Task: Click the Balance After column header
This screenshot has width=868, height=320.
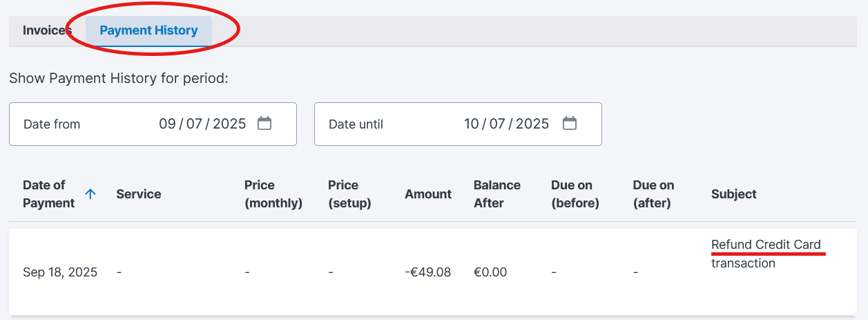Action: tap(497, 194)
